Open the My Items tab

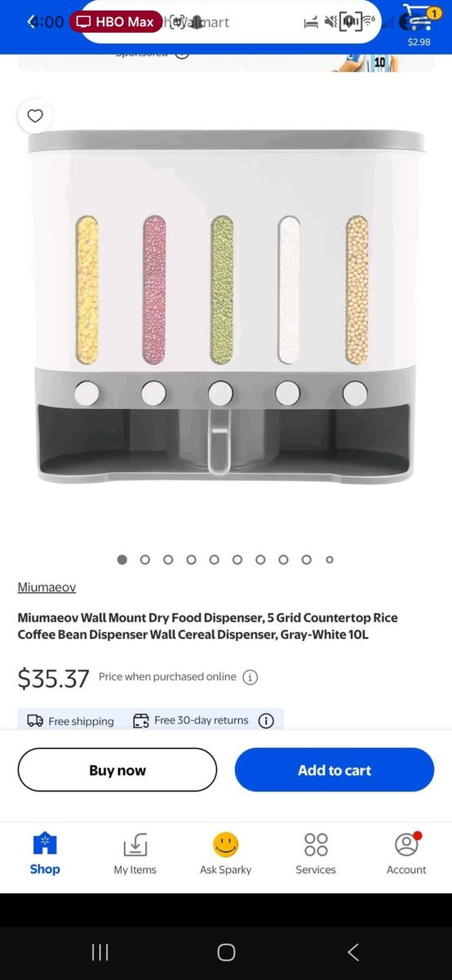(x=135, y=854)
